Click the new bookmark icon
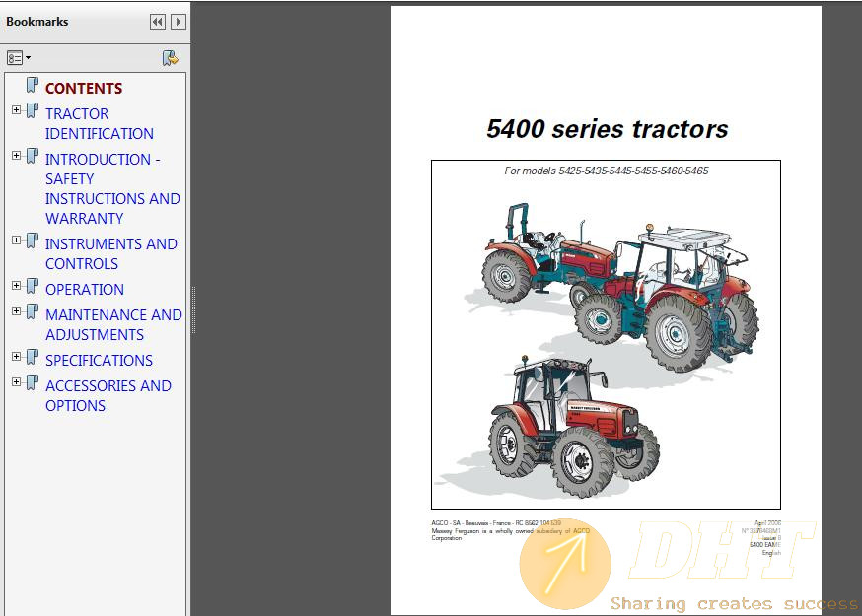This screenshot has height=616, width=862. coord(170,58)
